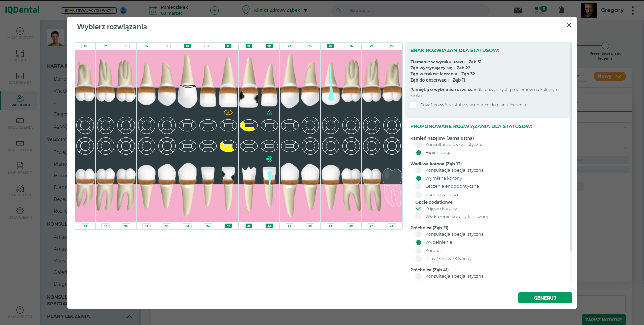The width and height of the screenshot is (644, 325).
Task: Click tooth number 32 label at bottom
Action: click(269, 226)
